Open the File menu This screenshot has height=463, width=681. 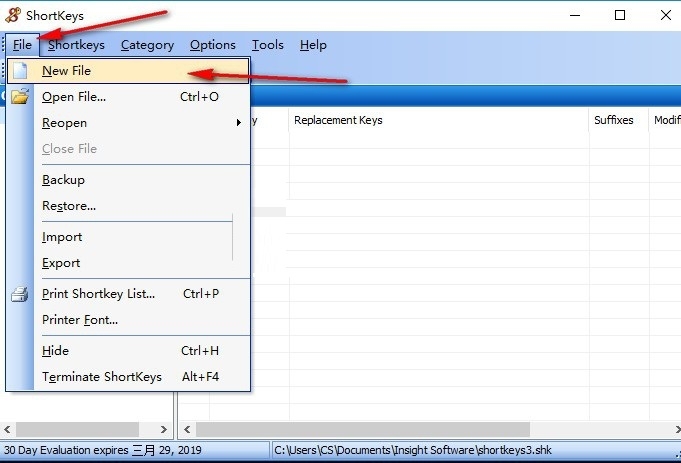(x=22, y=45)
